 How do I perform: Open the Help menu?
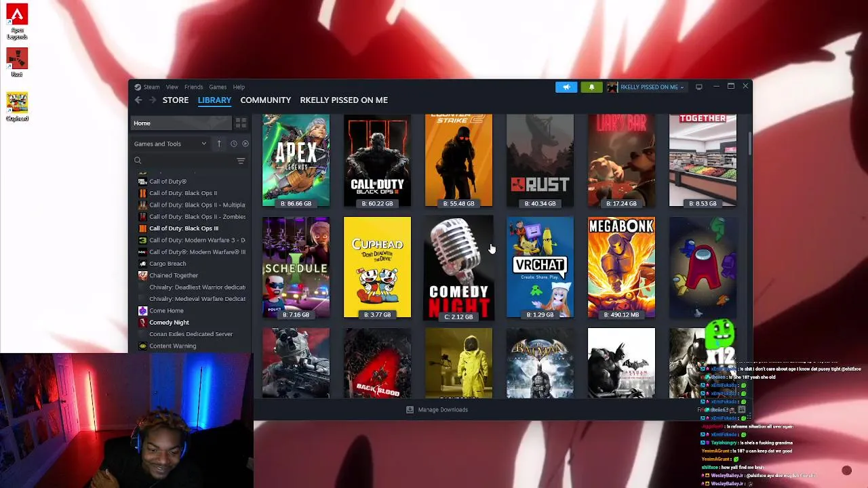tap(239, 87)
